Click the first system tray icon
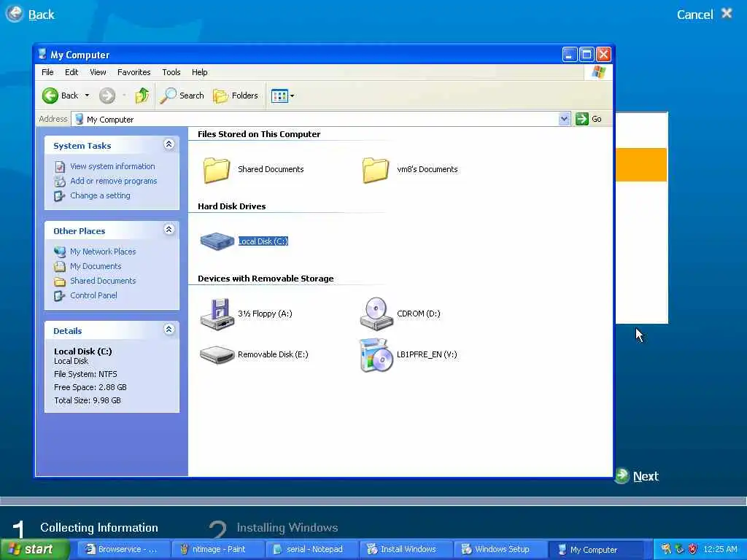Image resolution: width=747 pixels, height=560 pixels. 665,549
